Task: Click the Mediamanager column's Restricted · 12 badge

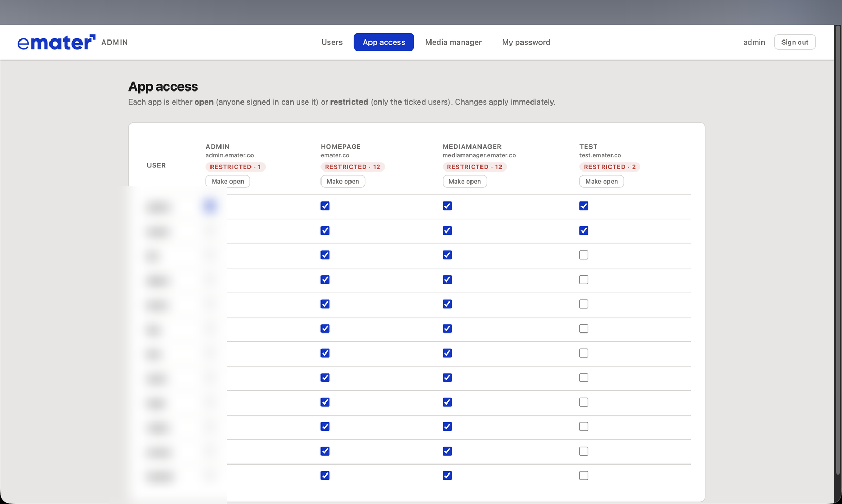Action: (x=475, y=167)
